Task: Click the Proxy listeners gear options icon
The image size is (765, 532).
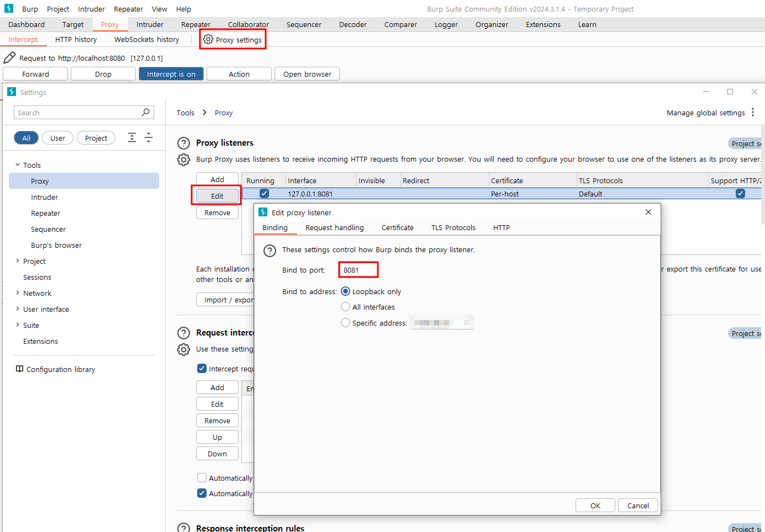Action: tap(183, 159)
